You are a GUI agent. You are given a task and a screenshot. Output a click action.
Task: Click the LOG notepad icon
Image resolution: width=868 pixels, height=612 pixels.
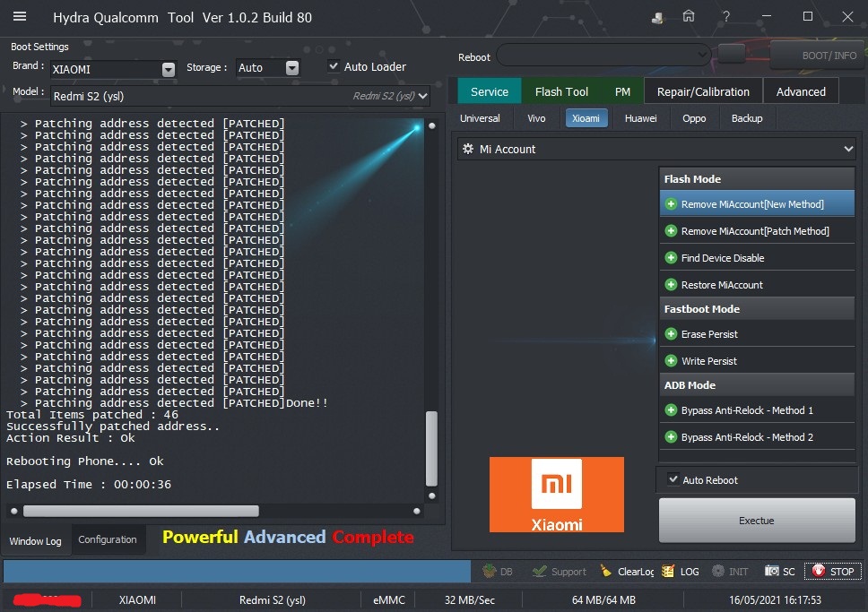(x=668, y=571)
